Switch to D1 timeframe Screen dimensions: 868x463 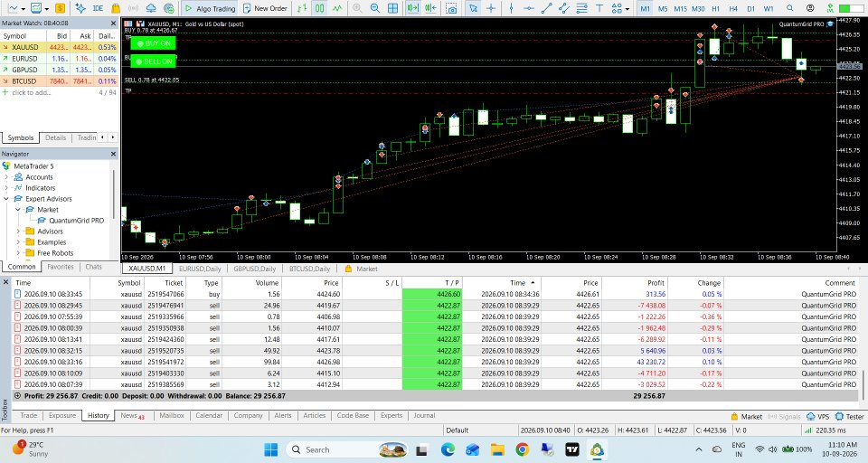[751, 8]
